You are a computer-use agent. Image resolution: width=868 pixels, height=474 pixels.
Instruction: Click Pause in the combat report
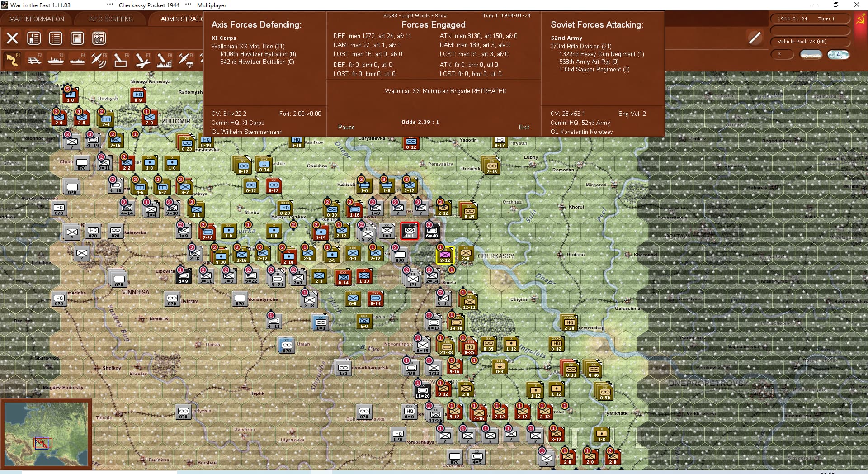(x=346, y=128)
